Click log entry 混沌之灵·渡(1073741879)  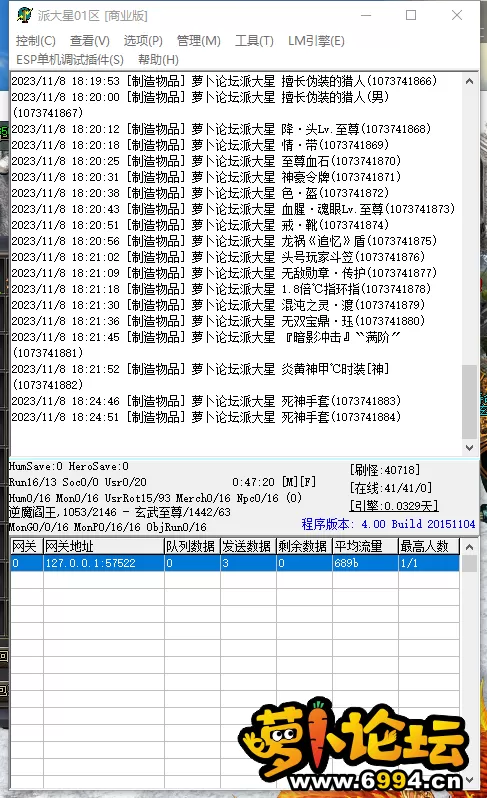click(218, 305)
